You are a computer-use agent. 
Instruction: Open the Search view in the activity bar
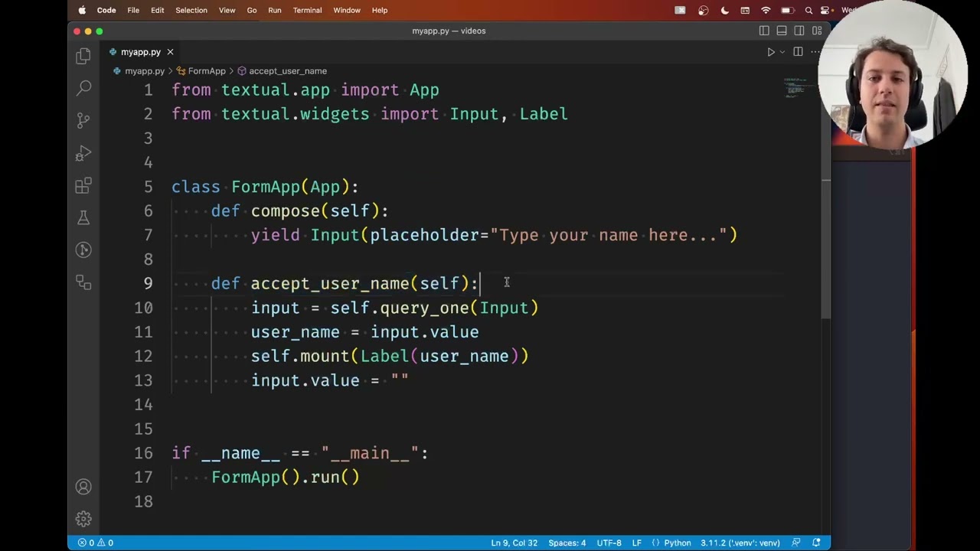tap(83, 88)
